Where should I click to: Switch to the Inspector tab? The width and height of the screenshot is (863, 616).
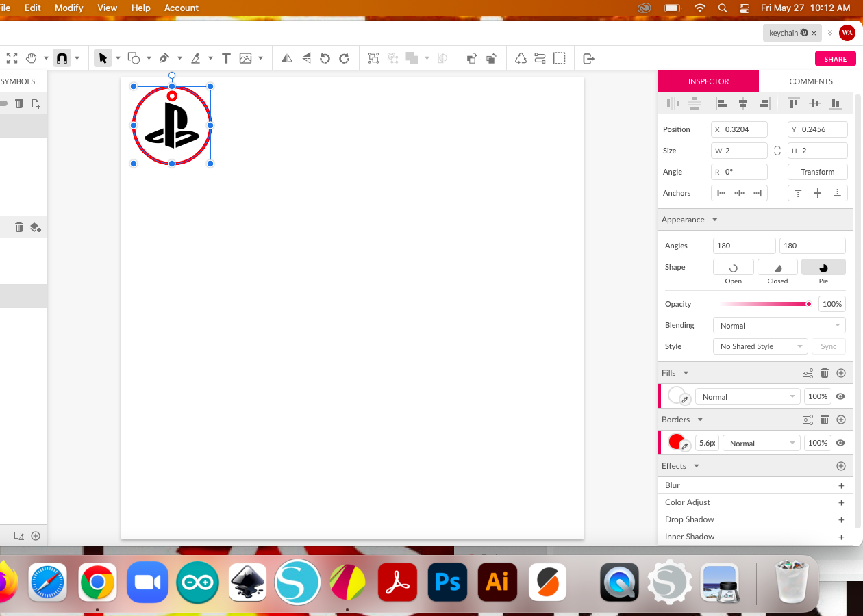[708, 81]
